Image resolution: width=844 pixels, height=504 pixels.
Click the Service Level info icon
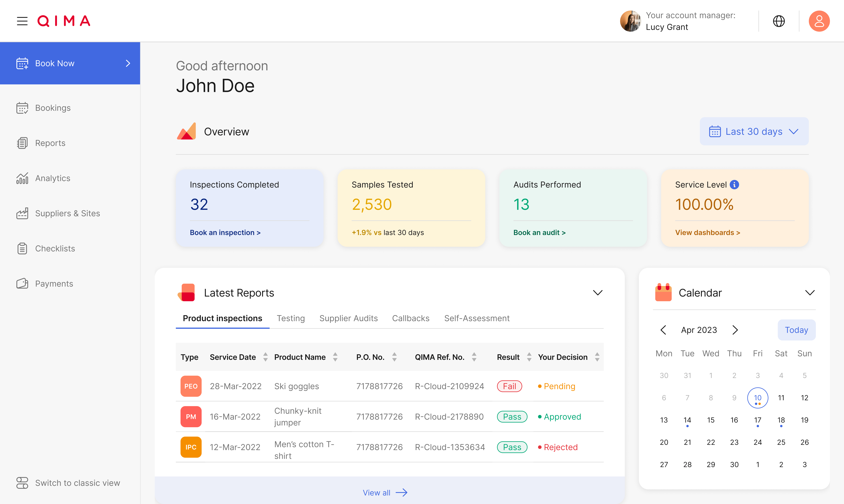(734, 184)
